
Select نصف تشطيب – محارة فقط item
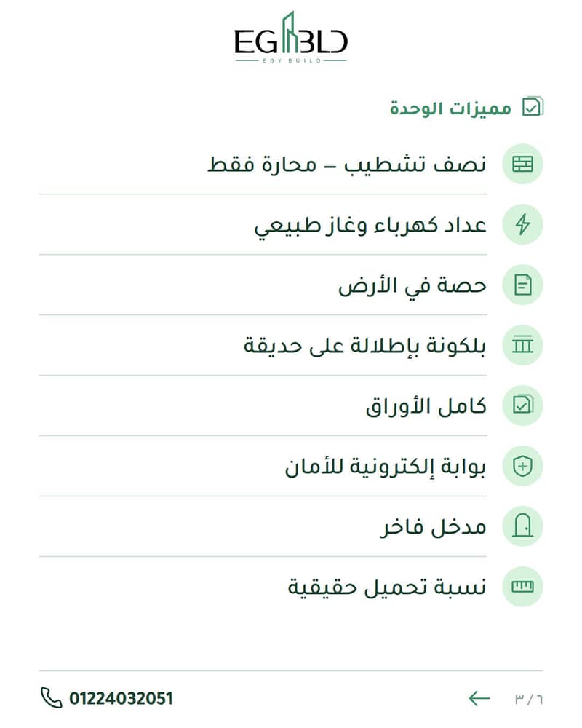point(347,165)
